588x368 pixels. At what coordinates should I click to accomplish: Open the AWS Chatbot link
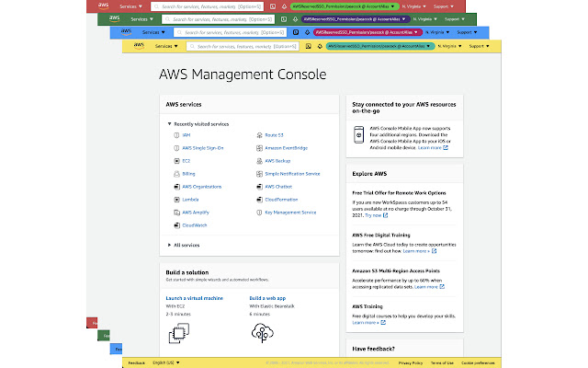278,187
